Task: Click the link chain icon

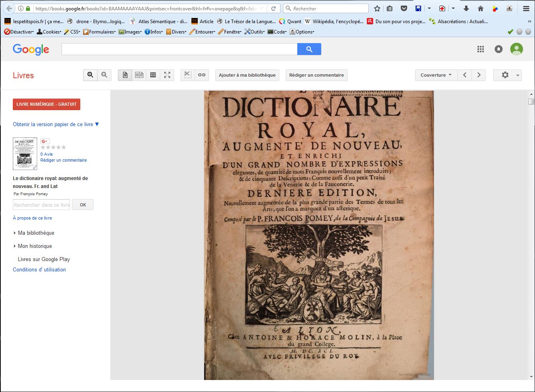Action: click(x=202, y=75)
